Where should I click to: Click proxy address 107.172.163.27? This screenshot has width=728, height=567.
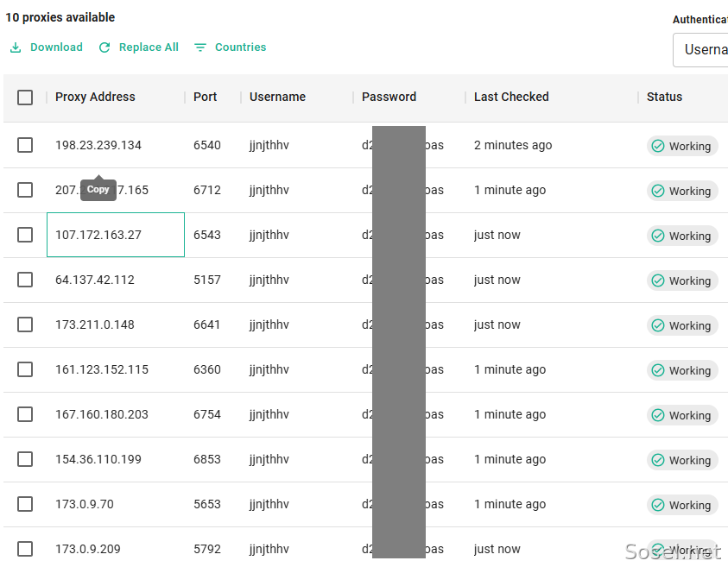tap(98, 235)
